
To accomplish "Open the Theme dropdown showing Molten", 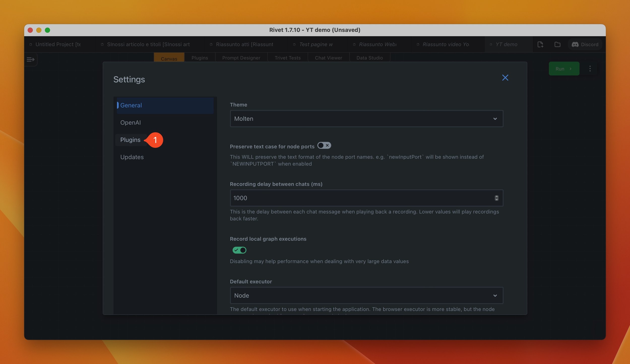I will point(366,119).
